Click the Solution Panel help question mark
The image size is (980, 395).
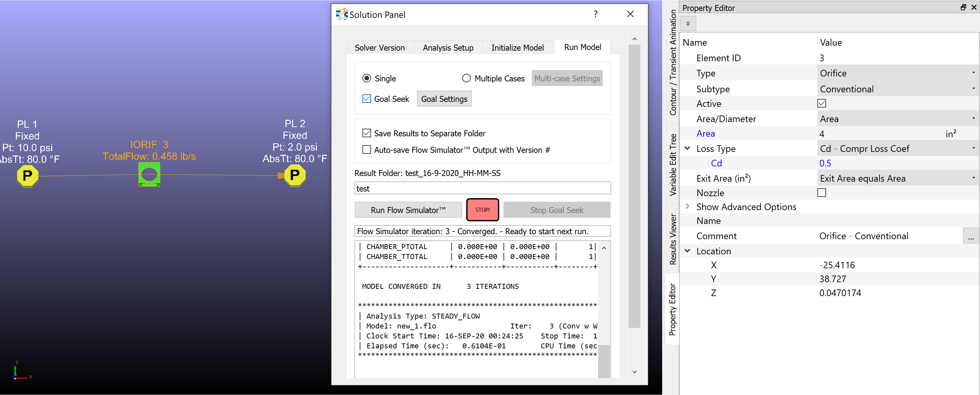click(x=595, y=14)
